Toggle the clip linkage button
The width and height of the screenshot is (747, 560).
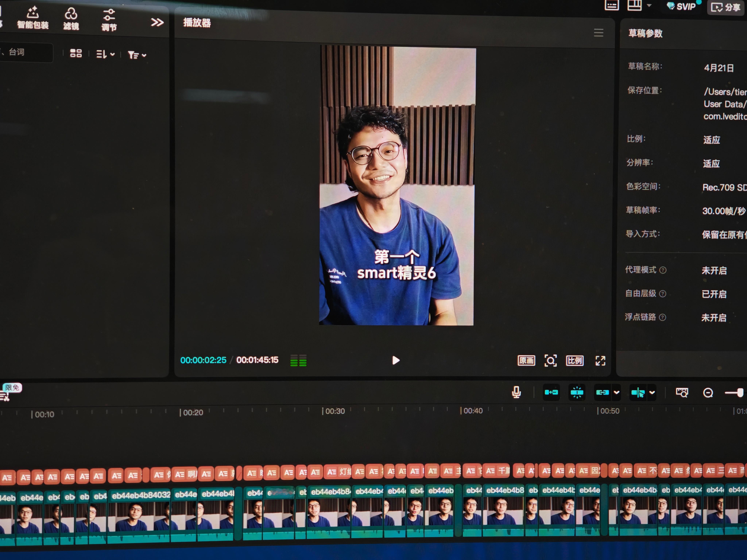click(x=602, y=392)
